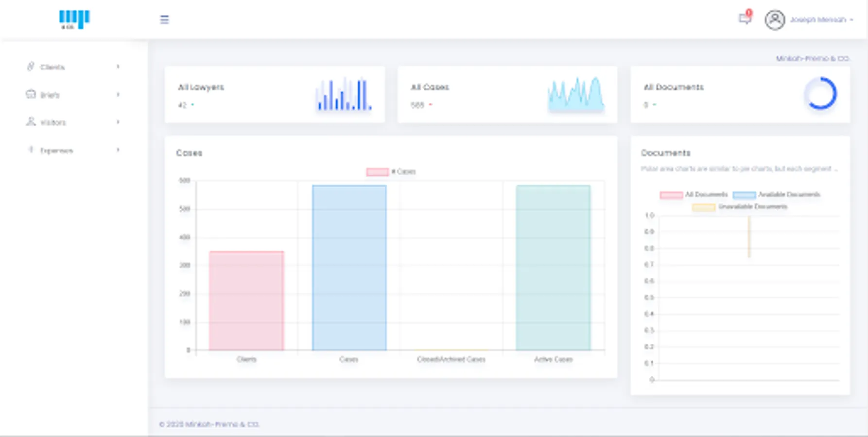
Task: Click the All Documents card title
Action: (x=674, y=87)
